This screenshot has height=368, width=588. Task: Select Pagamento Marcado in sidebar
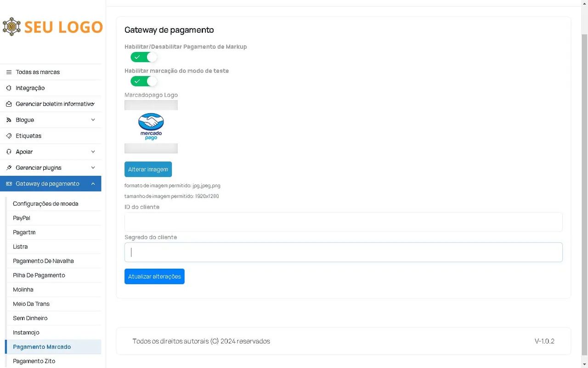42,346
